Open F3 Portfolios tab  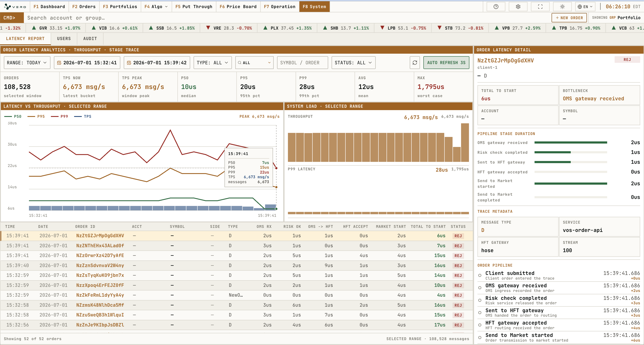pyautogui.click(x=120, y=7)
